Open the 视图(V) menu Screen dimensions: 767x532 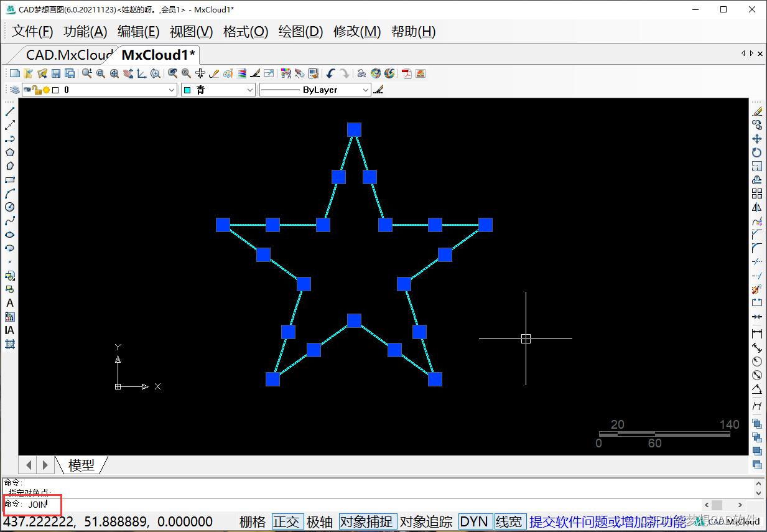192,32
